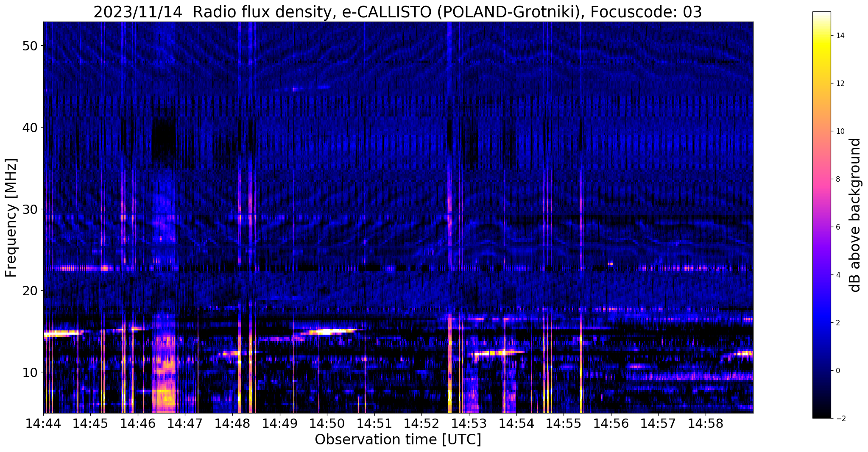Click the 14:51 time tick label
Screen dimensions: 868x452
click(x=374, y=423)
